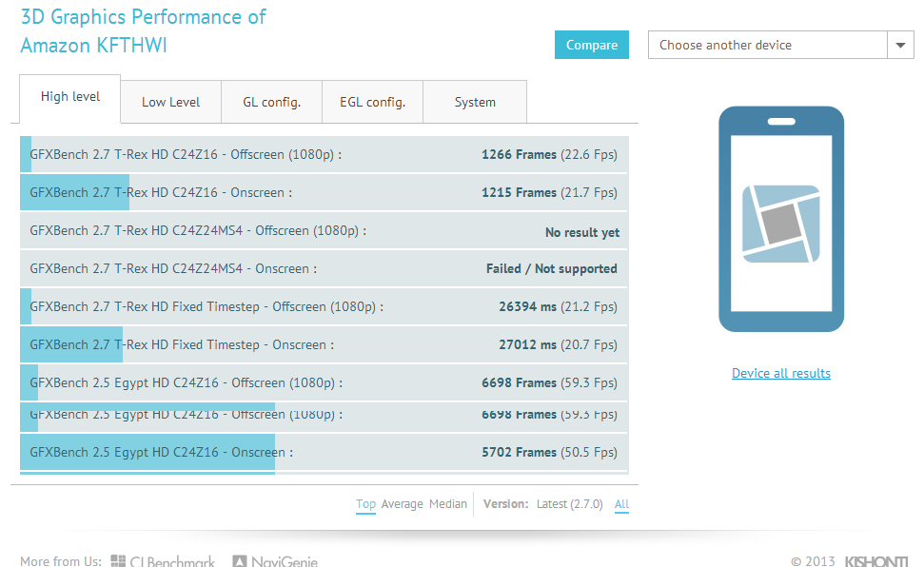Click the T-Rex HD C24Z16 Onscreen result bar
The width and height of the screenshot is (924, 567).
coord(324,193)
